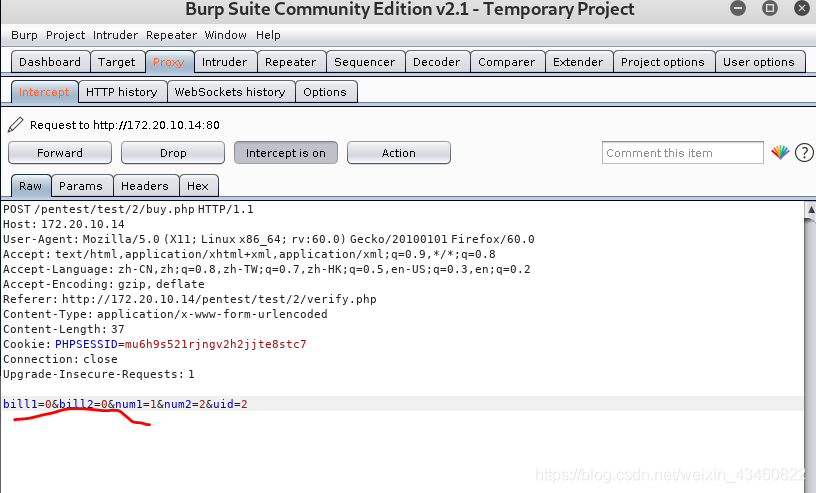Click the PHPSESSID cookie value
Viewport: 816px width, 493px height.
tap(216, 344)
